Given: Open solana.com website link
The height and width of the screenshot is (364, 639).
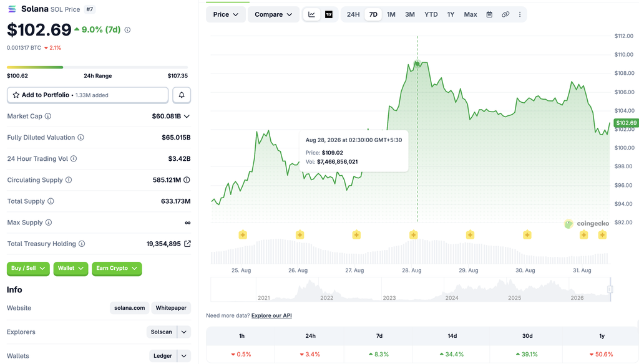Looking at the screenshot, I should [x=130, y=308].
